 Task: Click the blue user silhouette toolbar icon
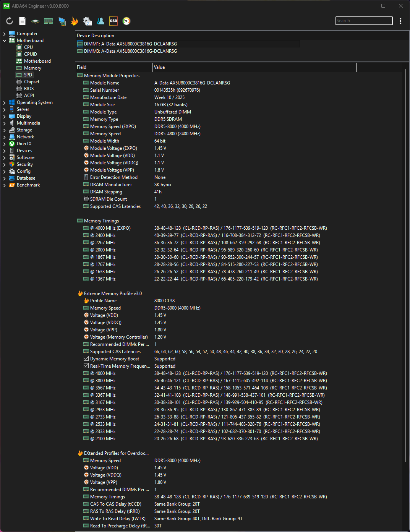point(100,21)
